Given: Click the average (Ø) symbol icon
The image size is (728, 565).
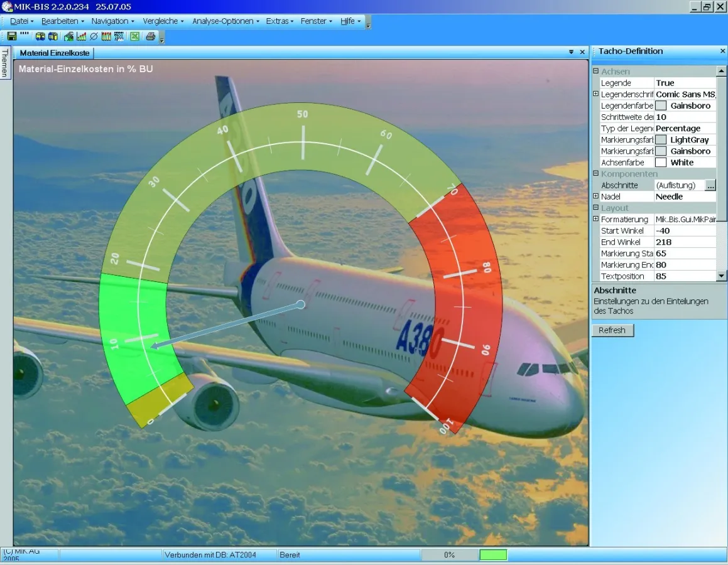Looking at the screenshot, I should [94, 36].
